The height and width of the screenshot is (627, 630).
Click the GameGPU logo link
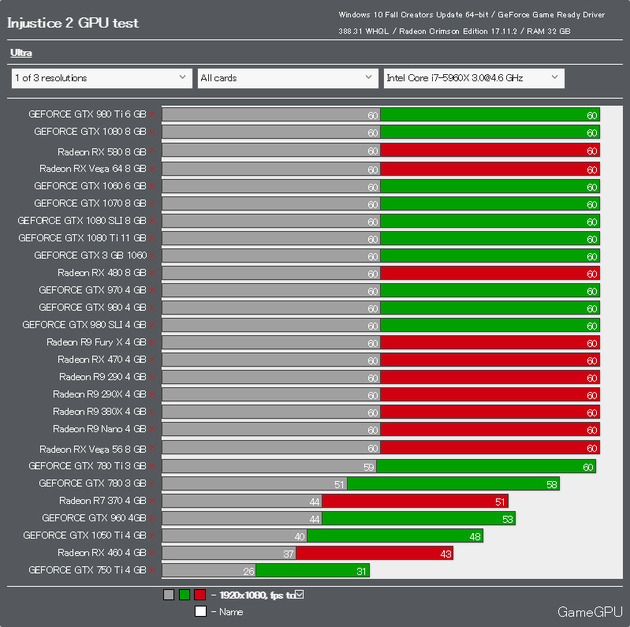tap(589, 611)
